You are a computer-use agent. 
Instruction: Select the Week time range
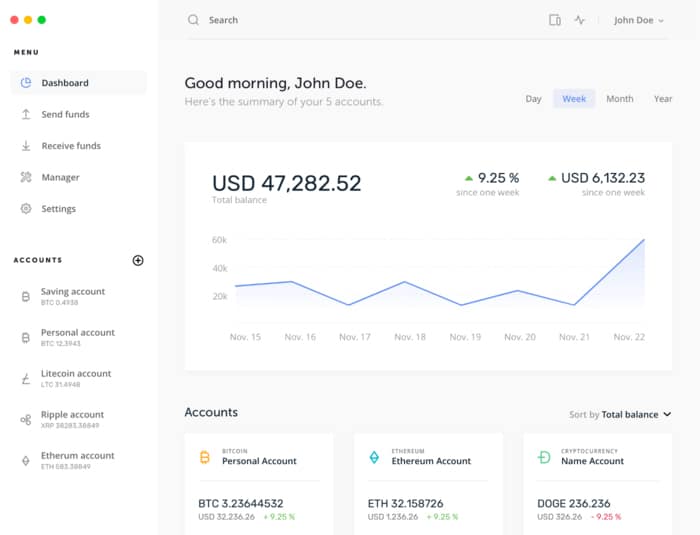pyautogui.click(x=574, y=99)
